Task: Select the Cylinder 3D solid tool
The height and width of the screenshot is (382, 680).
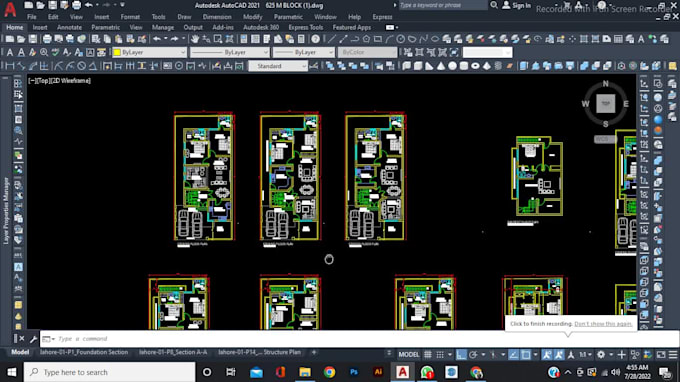Action: [464, 66]
